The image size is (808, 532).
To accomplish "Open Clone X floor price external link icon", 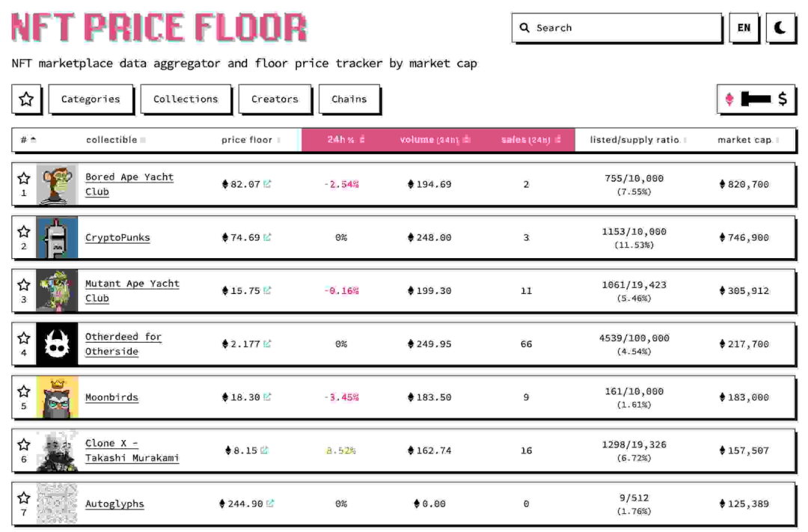I will [x=264, y=450].
